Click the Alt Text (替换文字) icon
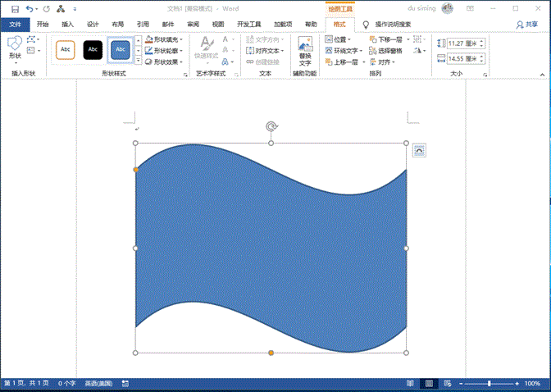 pyautogui.click(x=305, y=51)
